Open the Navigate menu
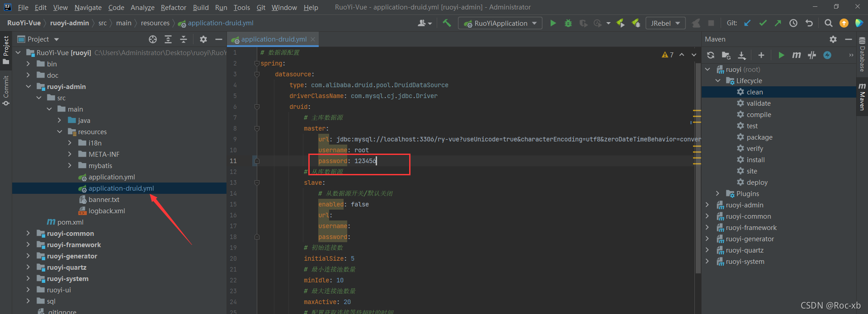 click(x=88, y=7)
